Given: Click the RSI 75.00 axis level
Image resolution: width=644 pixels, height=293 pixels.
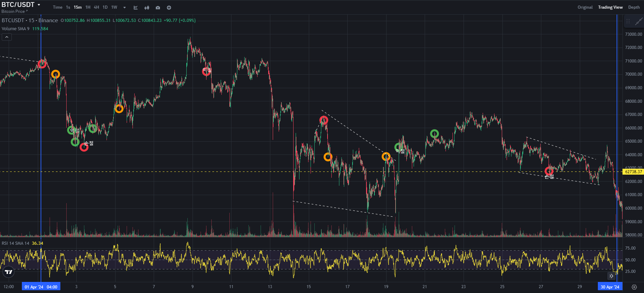Looking at the screenshot, I should click(630, 248).
